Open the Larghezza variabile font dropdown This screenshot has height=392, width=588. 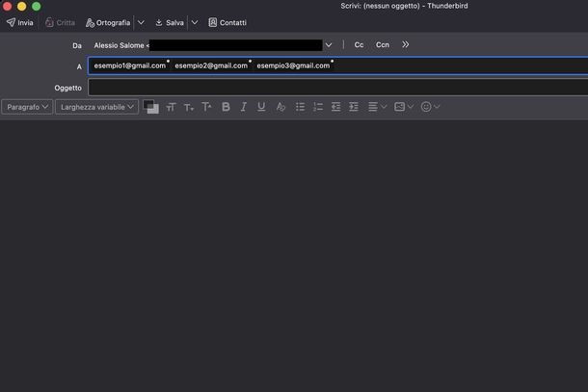(96, 107)
